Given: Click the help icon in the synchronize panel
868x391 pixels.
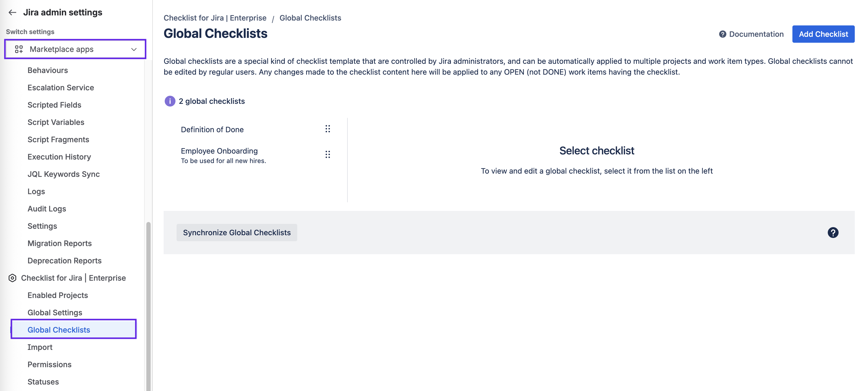Looking at the screenshot, I should (833, 233).
